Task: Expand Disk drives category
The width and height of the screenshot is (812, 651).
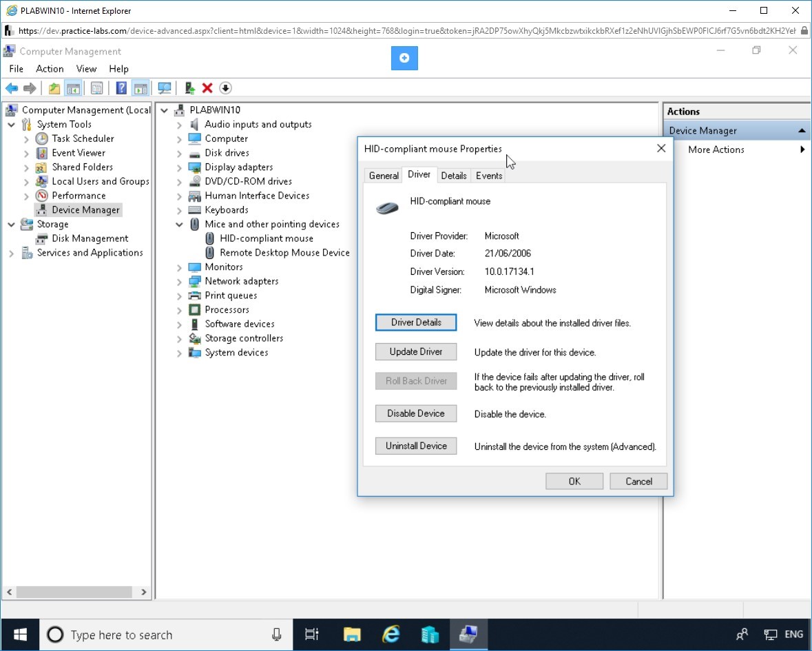Action: [x=179, y=154]
